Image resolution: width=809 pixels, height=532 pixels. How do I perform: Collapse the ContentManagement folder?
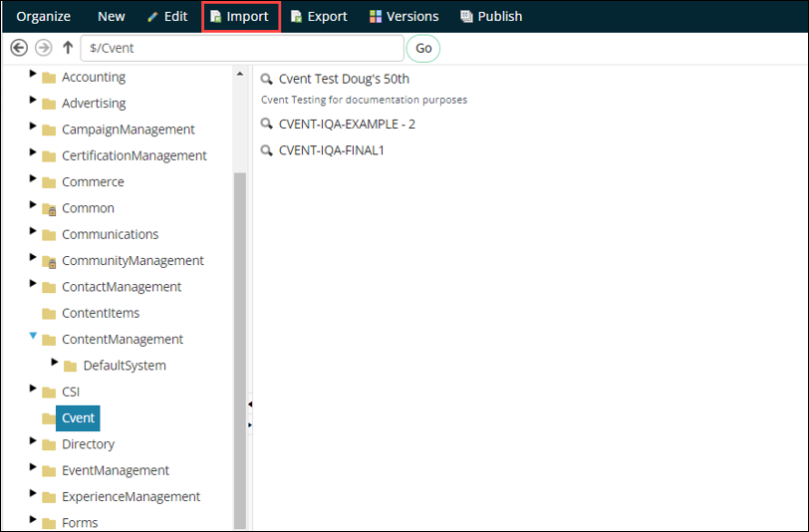tap(34, 337)
